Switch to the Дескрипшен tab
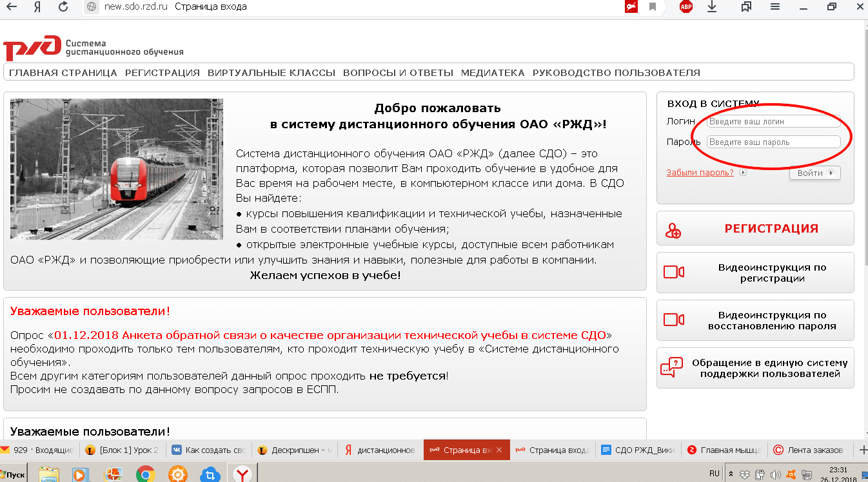The width and height of the screenshot is (868, 482). pyautogui.click(x=295, y=450)
